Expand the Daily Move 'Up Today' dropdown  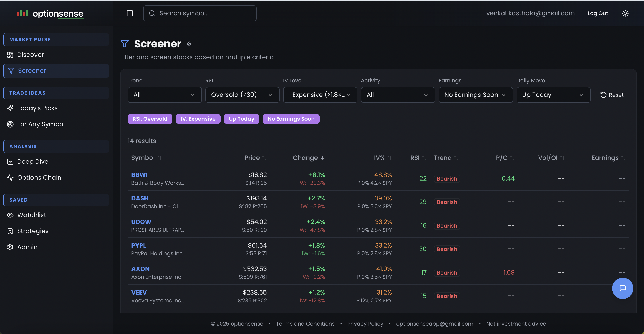(x=553, y=95)
